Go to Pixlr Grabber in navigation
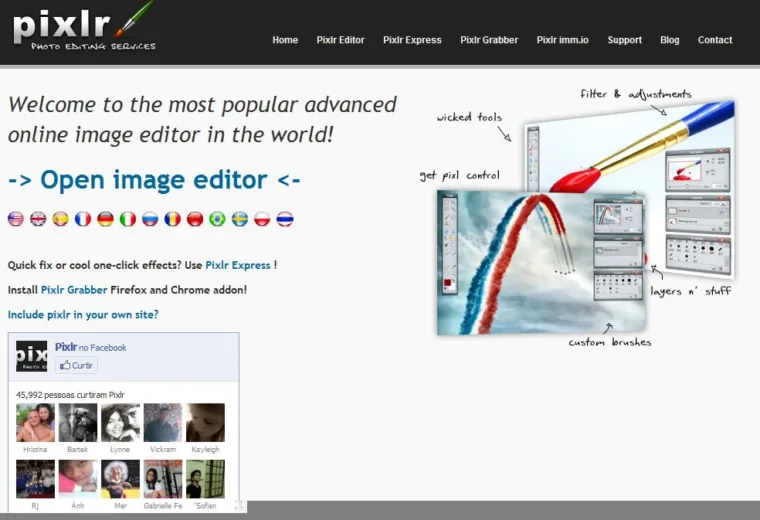760x520 pixels. coord(489,40)
